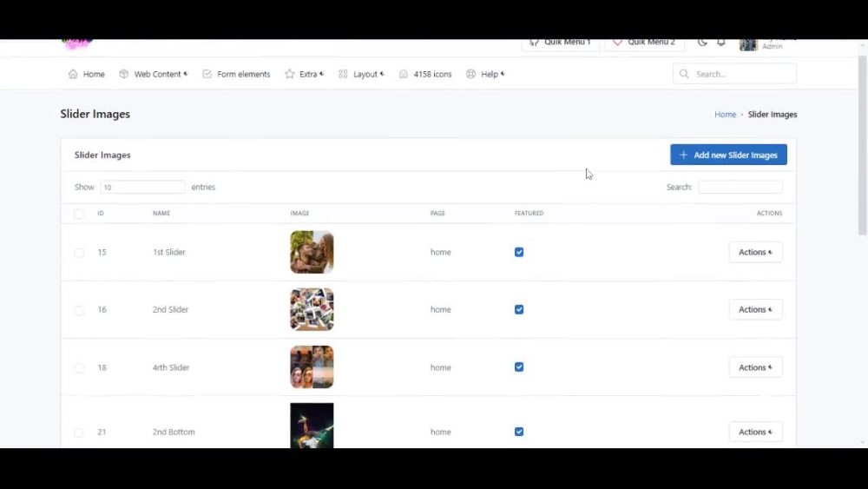Toggle the select-all checkbox in table header
This screenshot has height=489, width=868.
click(79, 214)
